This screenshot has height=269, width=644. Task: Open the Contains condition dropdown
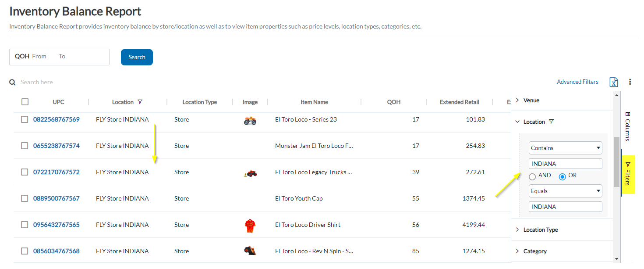click(x=565, y=148)
